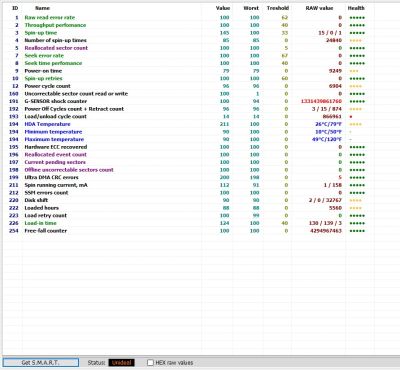Select the Ultra DMA CRC errors row
400x370 pixels.
188,178
